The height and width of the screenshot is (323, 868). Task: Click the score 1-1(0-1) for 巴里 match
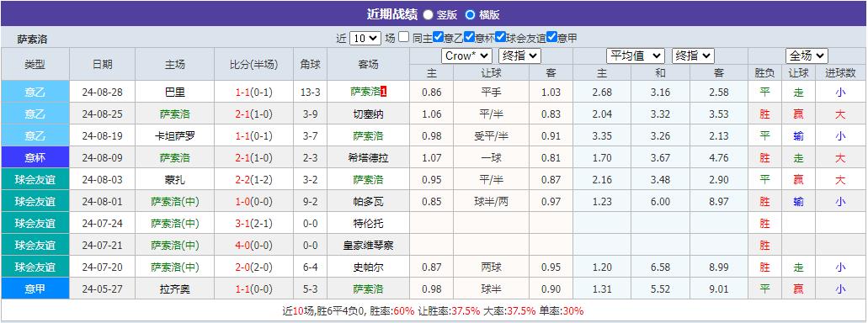coord(254,93)
